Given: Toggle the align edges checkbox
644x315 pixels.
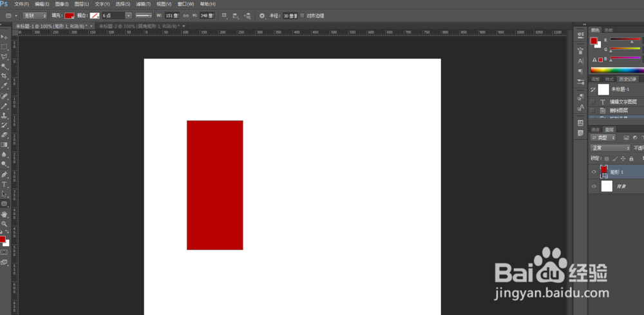Looking at the screenshot, I should (x=302, y=15).
